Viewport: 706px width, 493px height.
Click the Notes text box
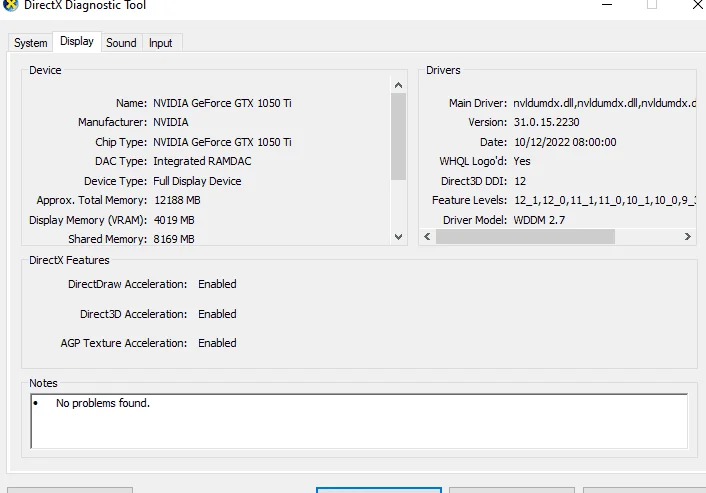[x=359, y=421]
